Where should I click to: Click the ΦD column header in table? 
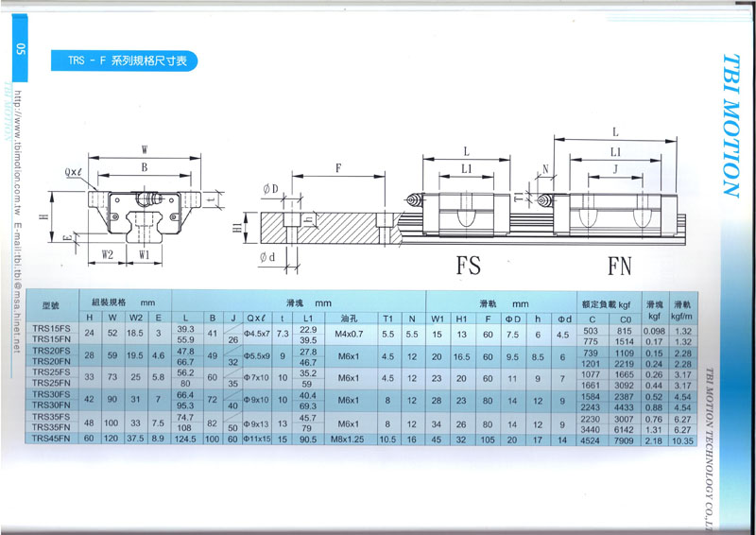(513, 319)
